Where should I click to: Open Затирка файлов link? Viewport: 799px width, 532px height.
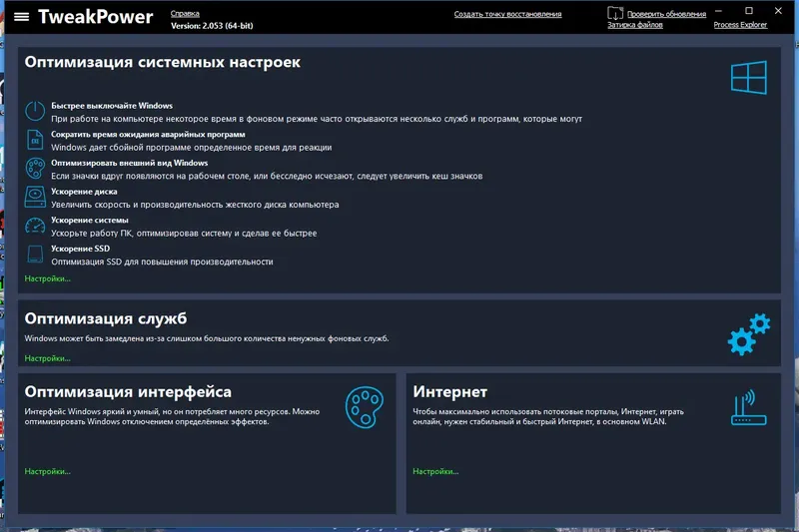[635, 25]
